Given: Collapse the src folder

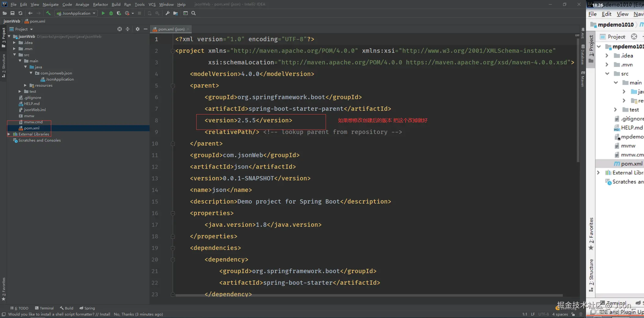Looking at the screenshot, I should 14,55.
